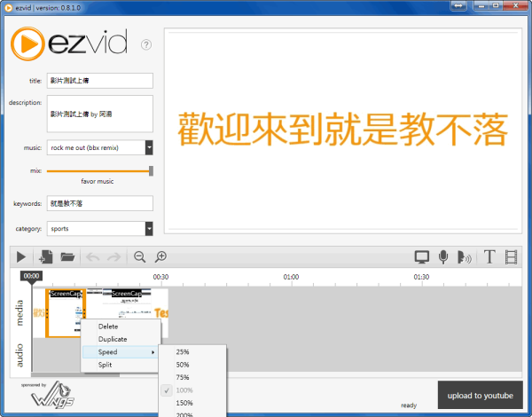This screenshot has height=417, width=532.
Task: Add pictures or video with the filmstrip icon
Action: click(511, 257)
